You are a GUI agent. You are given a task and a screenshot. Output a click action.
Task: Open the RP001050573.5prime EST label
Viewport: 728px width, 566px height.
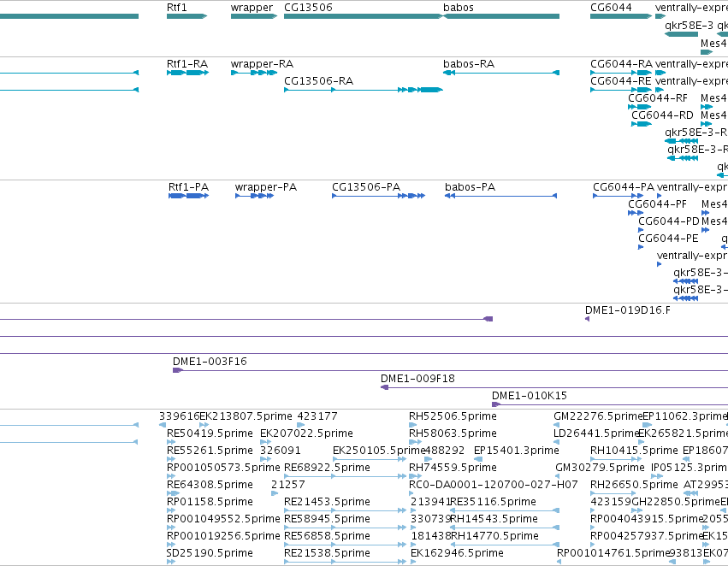click(224, 468)
